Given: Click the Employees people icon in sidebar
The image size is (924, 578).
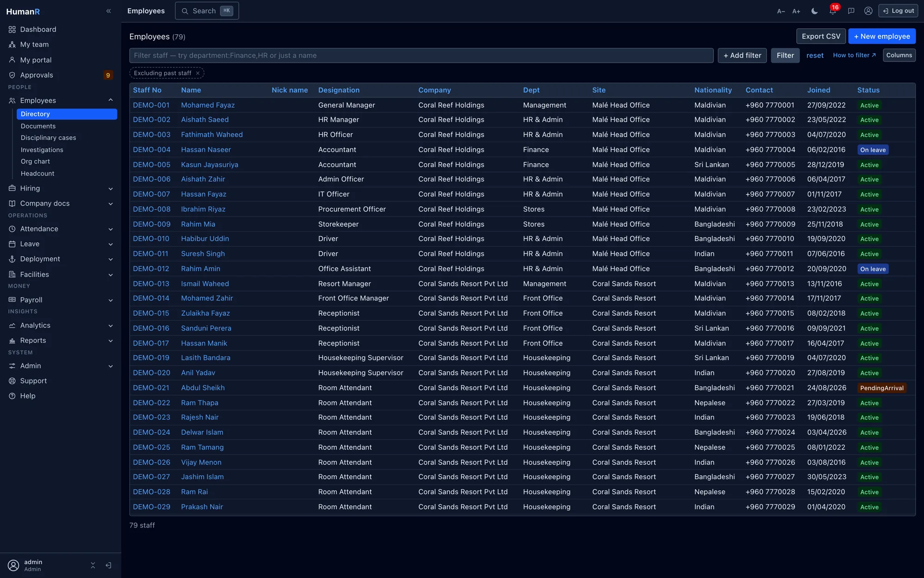Looking at the screenshot, I should point(12,100).
